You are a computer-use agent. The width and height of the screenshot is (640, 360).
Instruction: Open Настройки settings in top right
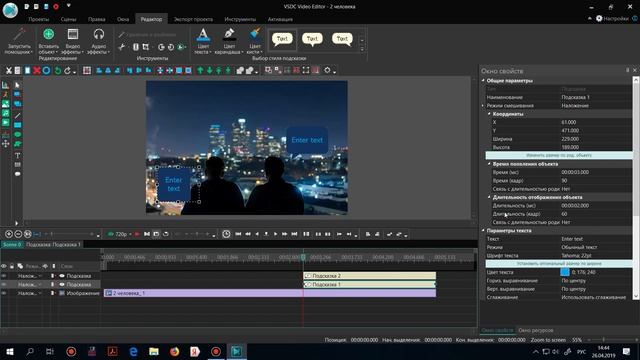[612, 18]
